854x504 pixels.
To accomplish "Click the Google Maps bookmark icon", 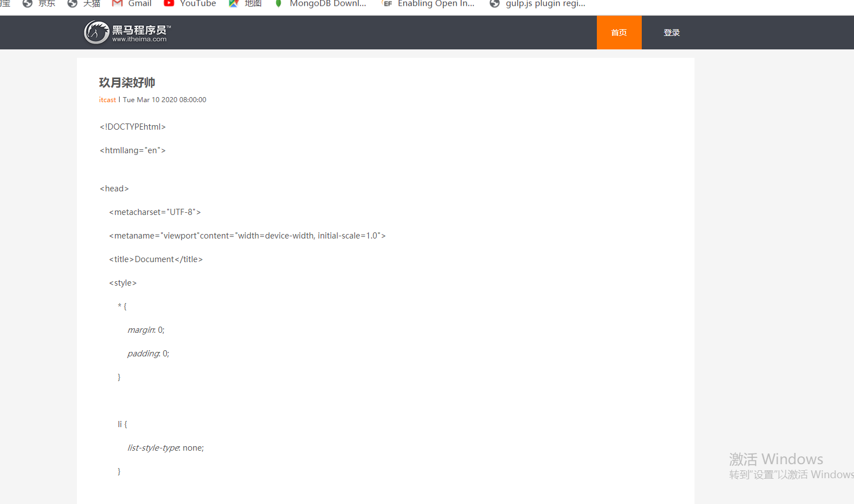I will click(x=234, y=3).
